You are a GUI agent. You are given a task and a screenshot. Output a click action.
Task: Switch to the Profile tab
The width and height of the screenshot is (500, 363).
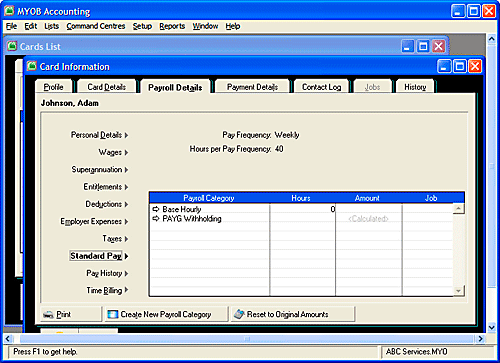[x=54, y=87]
